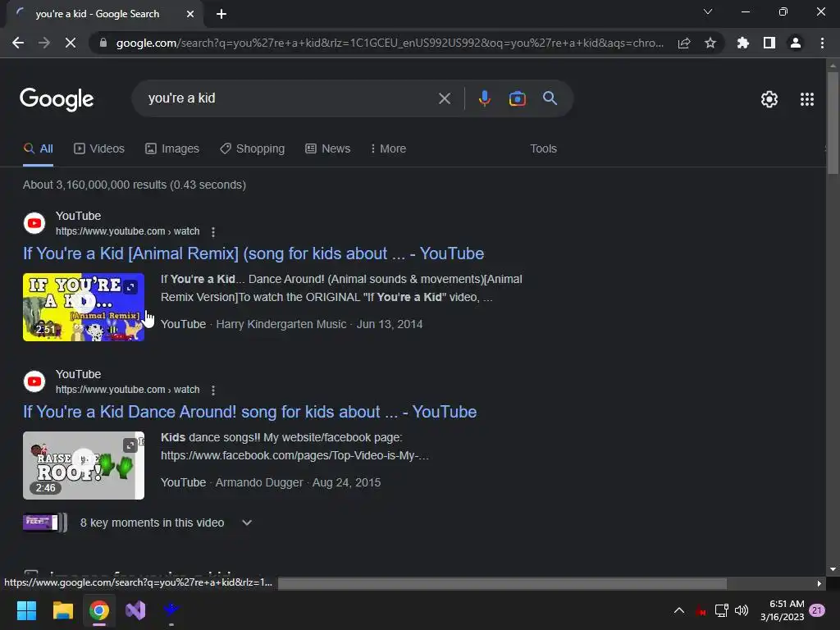Close the 'you're a kid' tab
This screenshot has height=630, width=840.
(190, 14)
